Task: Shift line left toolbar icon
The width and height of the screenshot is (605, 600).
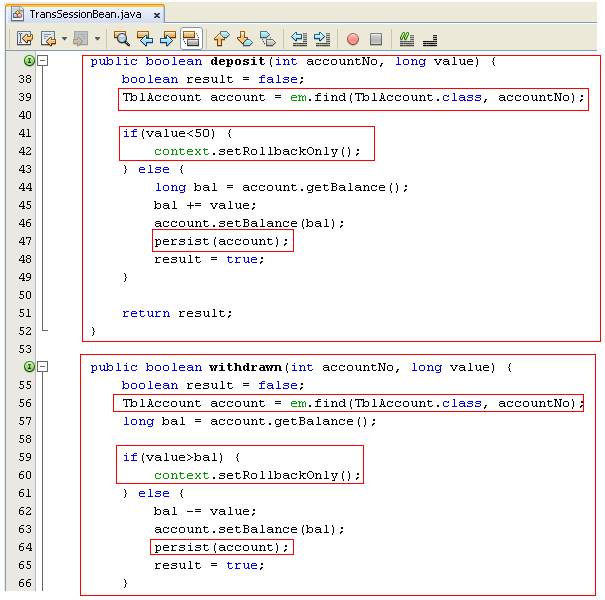Action: (299, 39)
